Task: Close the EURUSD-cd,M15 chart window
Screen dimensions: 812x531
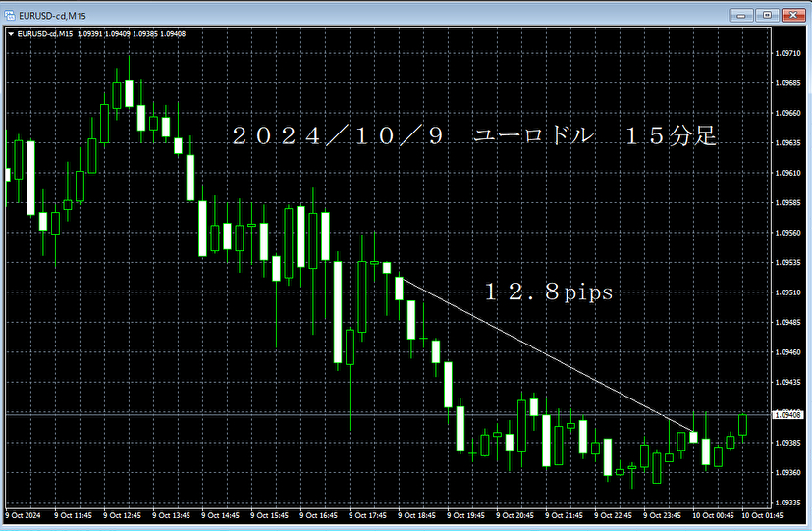Action: pos(792,15)
